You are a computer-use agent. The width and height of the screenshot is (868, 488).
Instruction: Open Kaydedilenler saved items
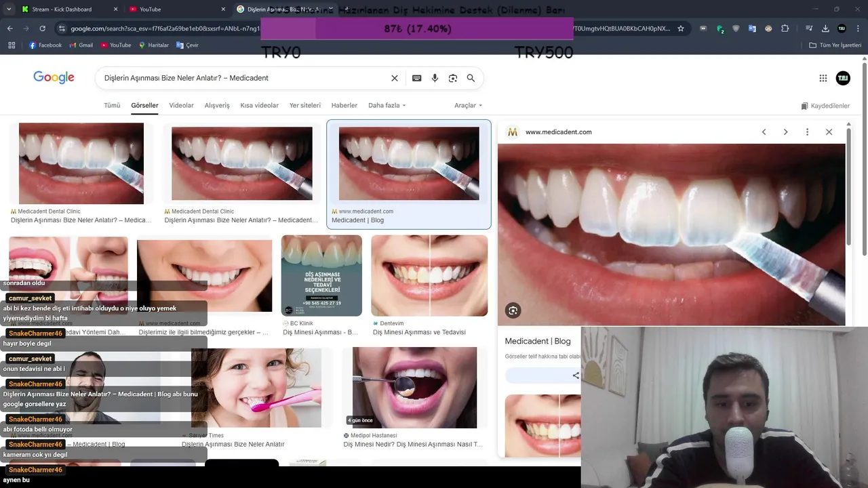(x=825, y=106)
